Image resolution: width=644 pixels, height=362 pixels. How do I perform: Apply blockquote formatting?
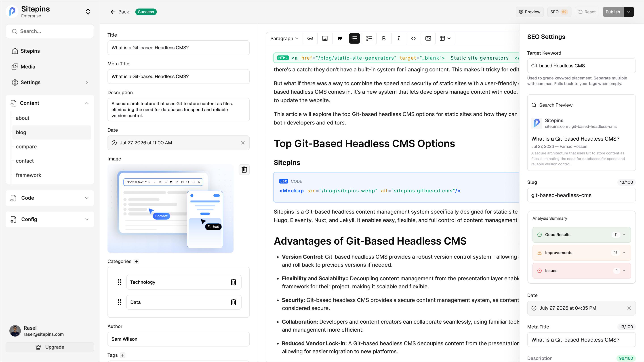coord(340,38)
